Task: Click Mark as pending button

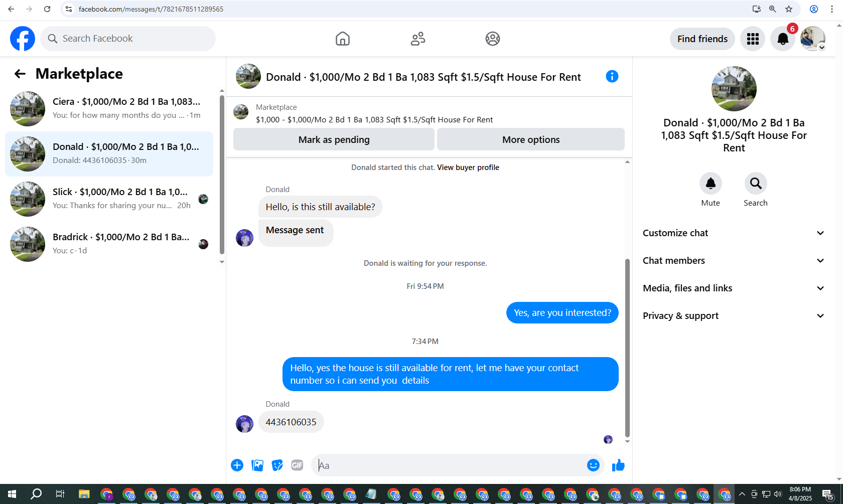Action: coord(334,139)
